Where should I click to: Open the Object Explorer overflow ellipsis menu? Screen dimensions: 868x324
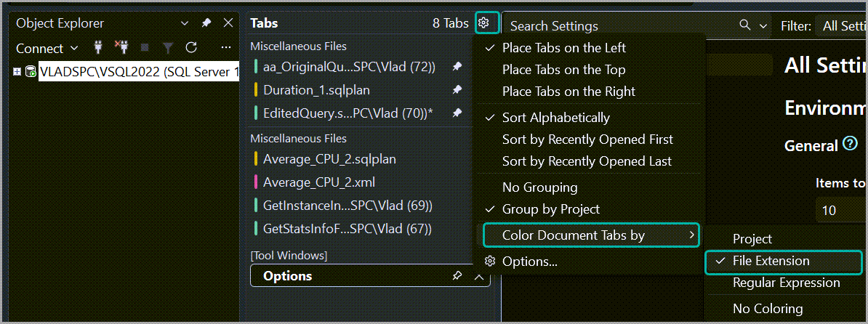tap(226, 47)
